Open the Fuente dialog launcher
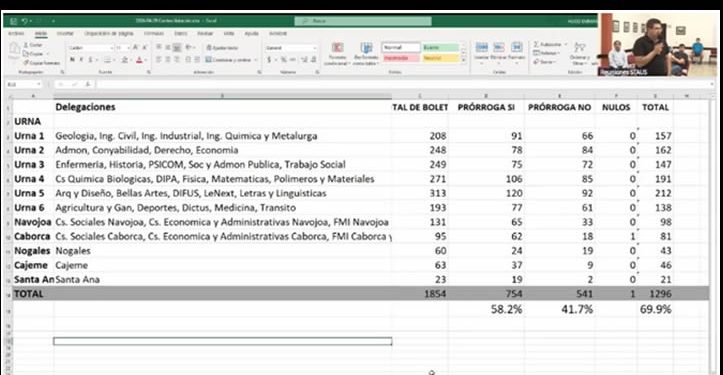Screen dimensions: 723x375 pos(149,72)
